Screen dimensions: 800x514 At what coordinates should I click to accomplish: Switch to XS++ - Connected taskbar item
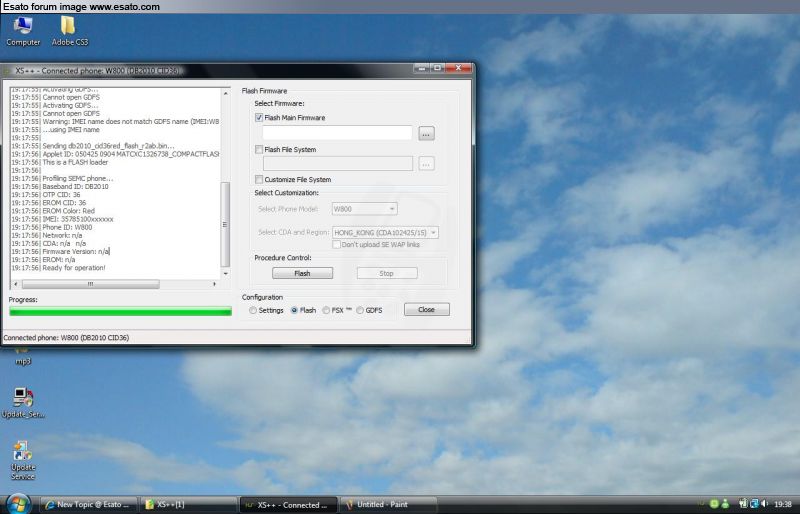point(288,504)
